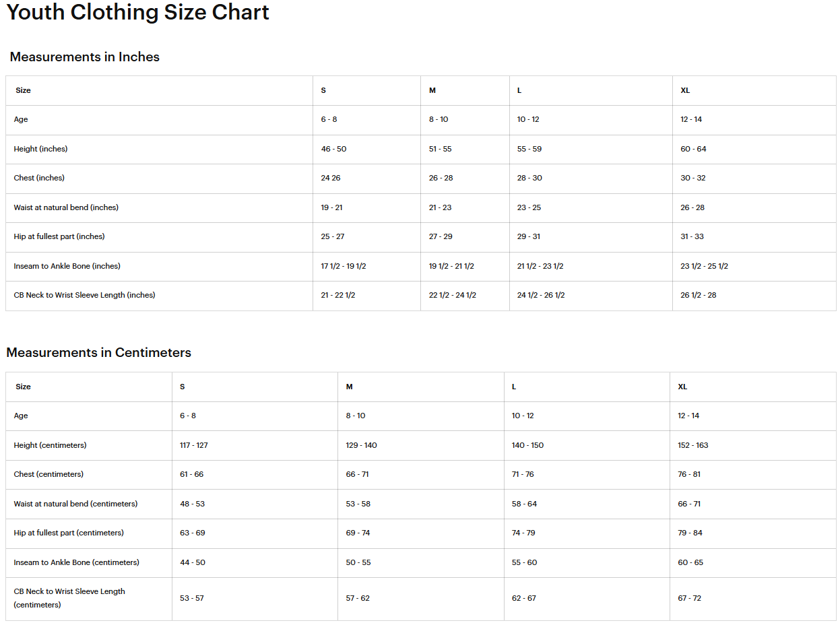Image resolution: width=840 pixels, height=625 pixels.
Task: Click the 26 1/2 - 28 sleeve length cell
Action: 699,295
